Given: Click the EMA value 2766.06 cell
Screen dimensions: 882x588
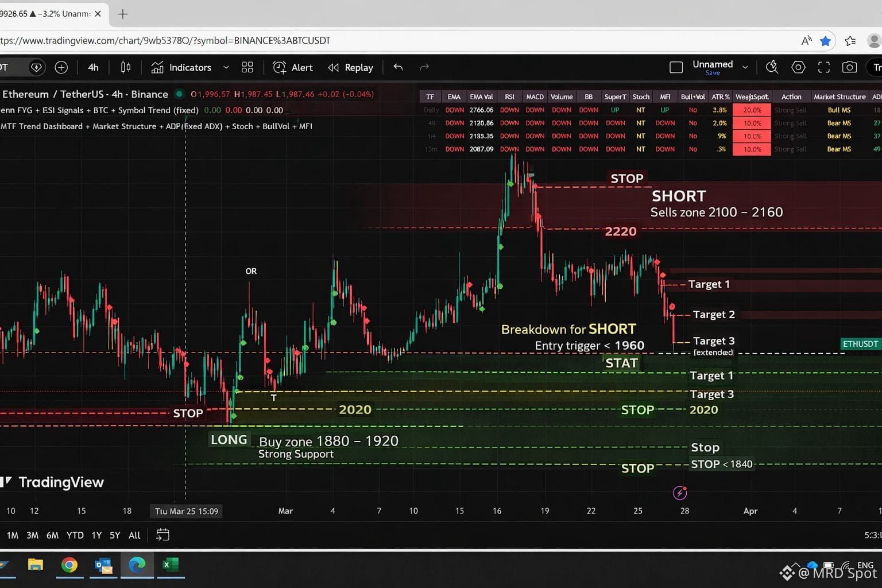Looking at the screenshot, I should coord(481,110).
